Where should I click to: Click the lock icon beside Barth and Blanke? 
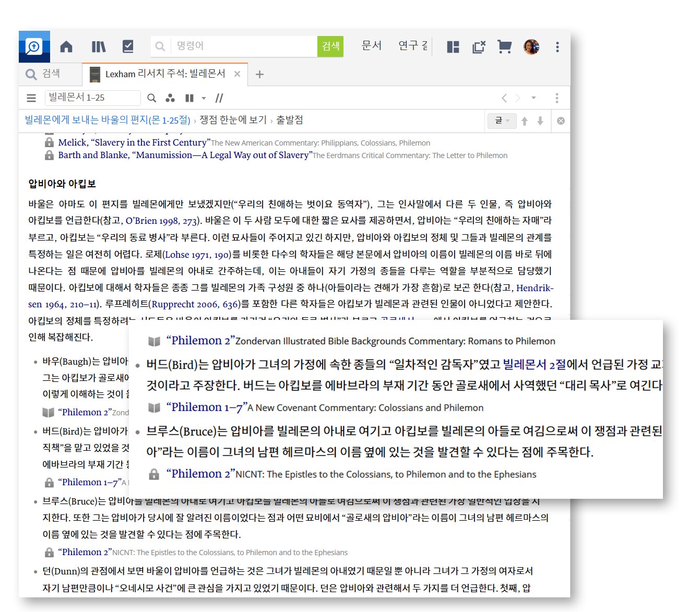49,155
